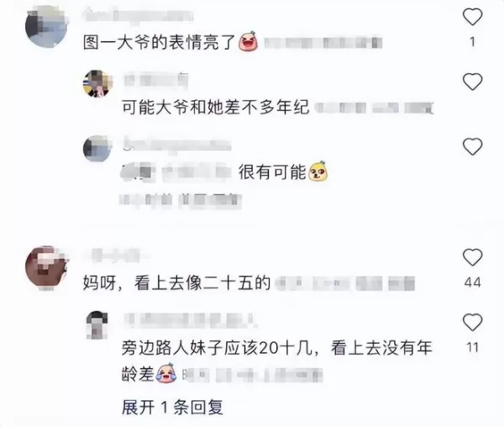Open avatar of 妈呀 comment author

pyautogui.click(x=46, y=268)
